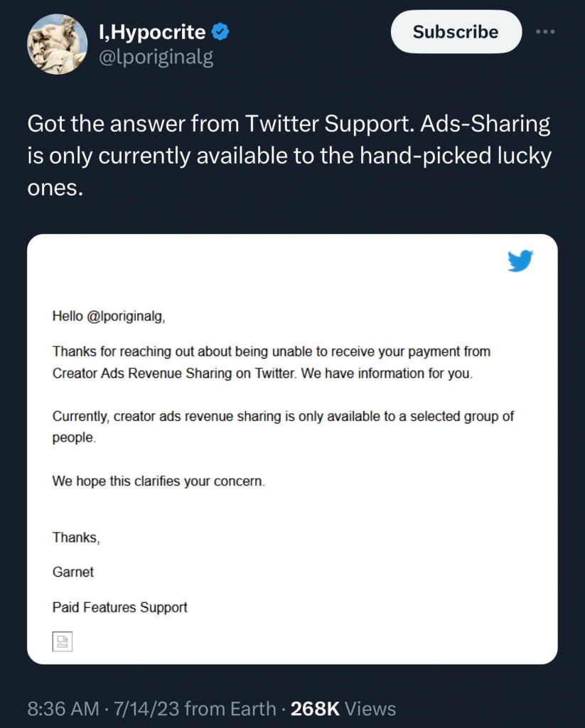View the 268K Views count
This screenshot has height=728, width=585.
coord(343,709)
